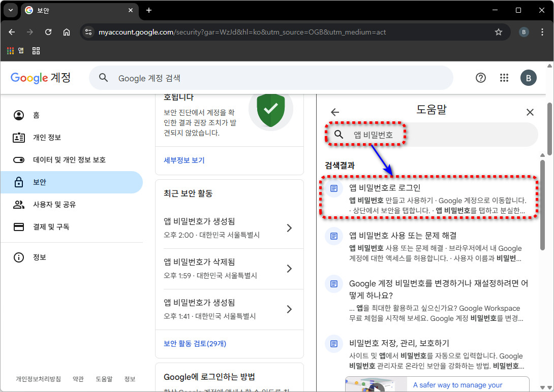Click the grid icon in bookmarks bar
This screenshot has width=554, height=392.
tap(36, 51)
